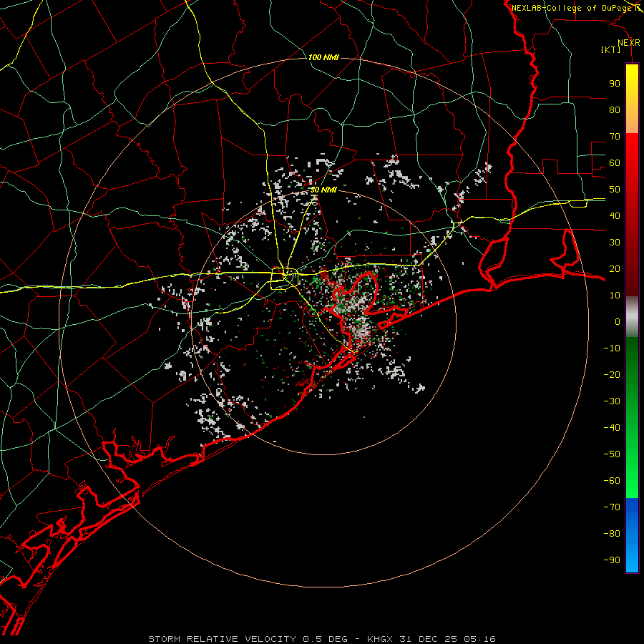Select the 60 value on velocity scale
Image resolution: width=644 pixels, height=644 pixels.
(x=615, y=162)
